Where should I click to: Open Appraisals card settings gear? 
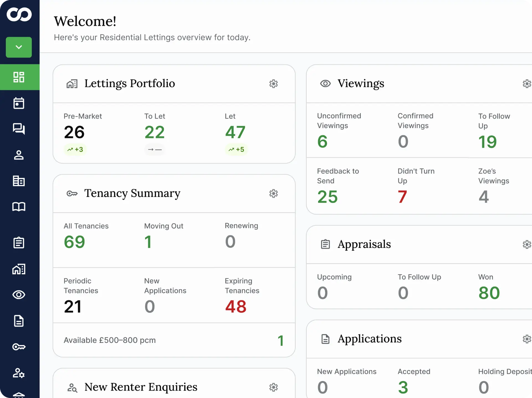(527, 244)
